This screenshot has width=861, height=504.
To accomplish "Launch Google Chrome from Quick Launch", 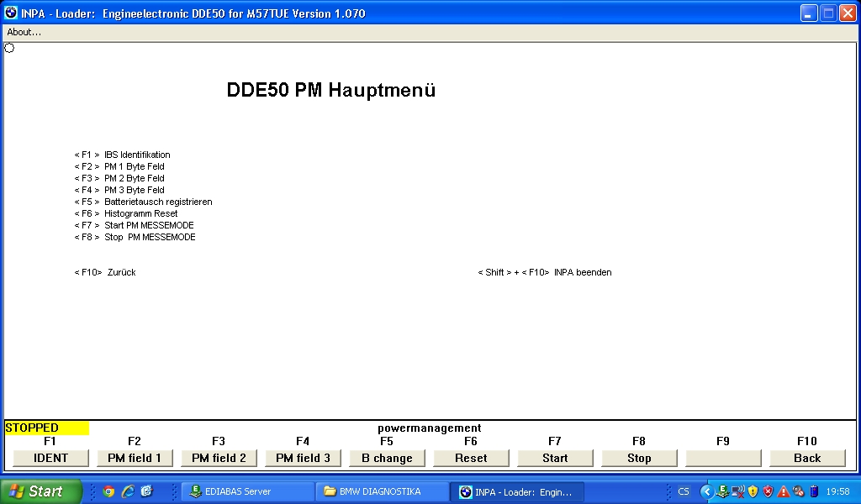I will point(108,491).
